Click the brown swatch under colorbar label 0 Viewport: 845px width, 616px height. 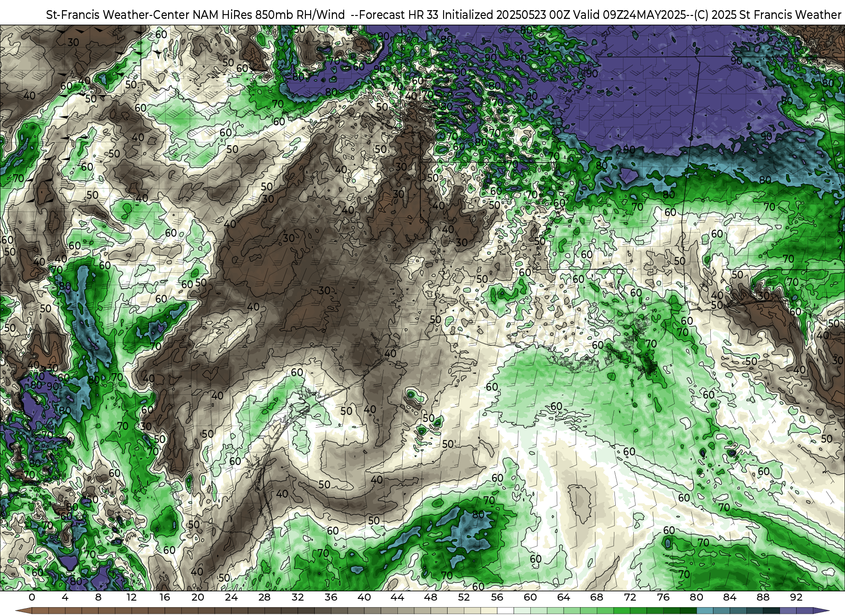[40, 611]
